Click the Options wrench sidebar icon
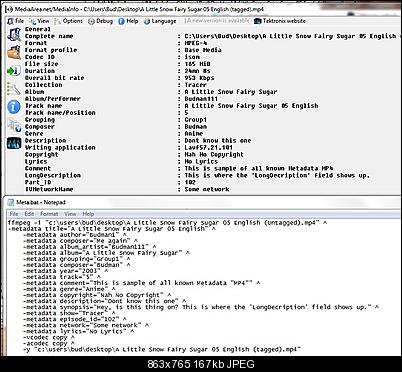Image resolution: width=402 pixels, height=372 pixels. 14,89
